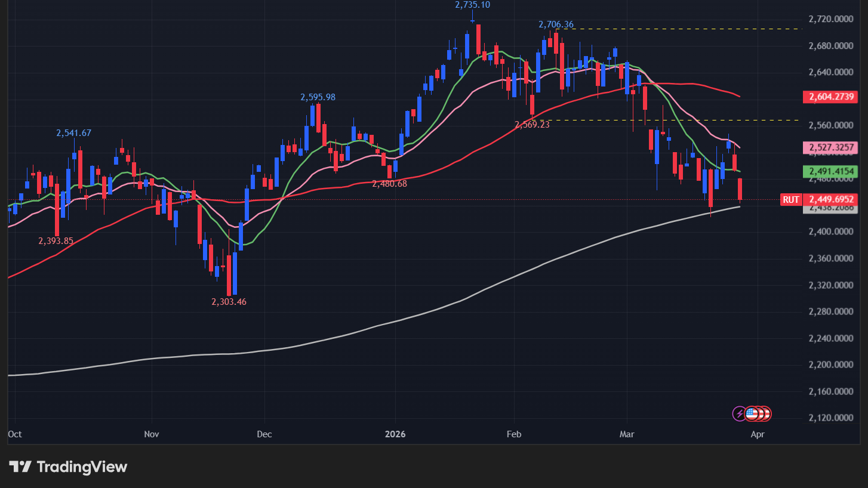This screenshot has height=488, width=868.
Task: Select the RUT symbol label
Action: 790,200
